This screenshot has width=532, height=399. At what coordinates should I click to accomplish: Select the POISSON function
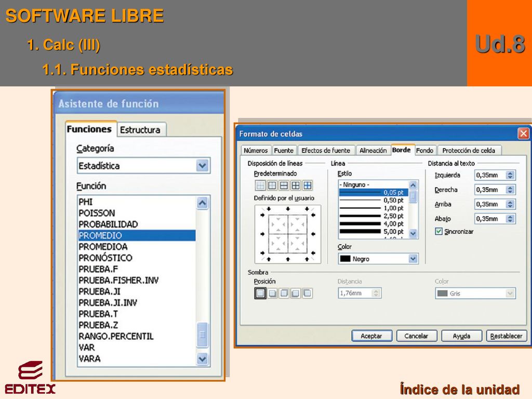137,213
